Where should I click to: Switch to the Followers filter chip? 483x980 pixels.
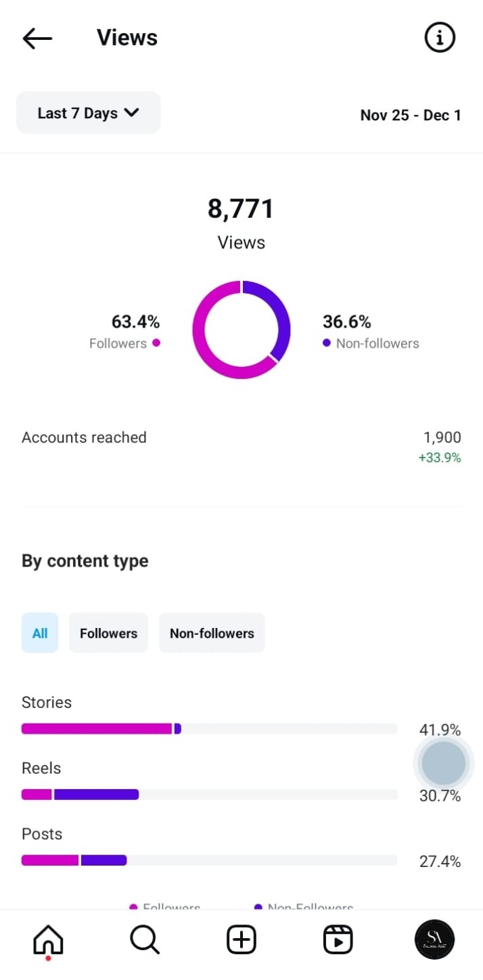pos(108,633)
